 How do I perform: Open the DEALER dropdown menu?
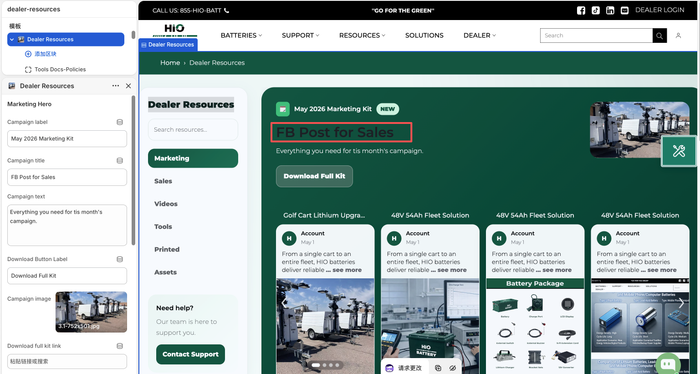tap(479, 35)
